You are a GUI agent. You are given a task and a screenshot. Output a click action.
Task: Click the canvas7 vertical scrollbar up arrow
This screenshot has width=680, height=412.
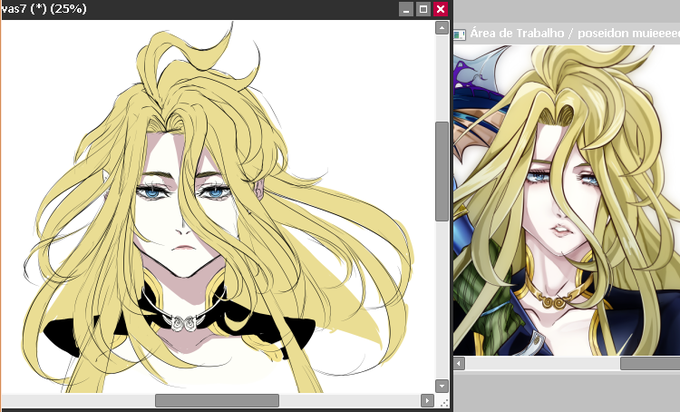pos(442,28)
